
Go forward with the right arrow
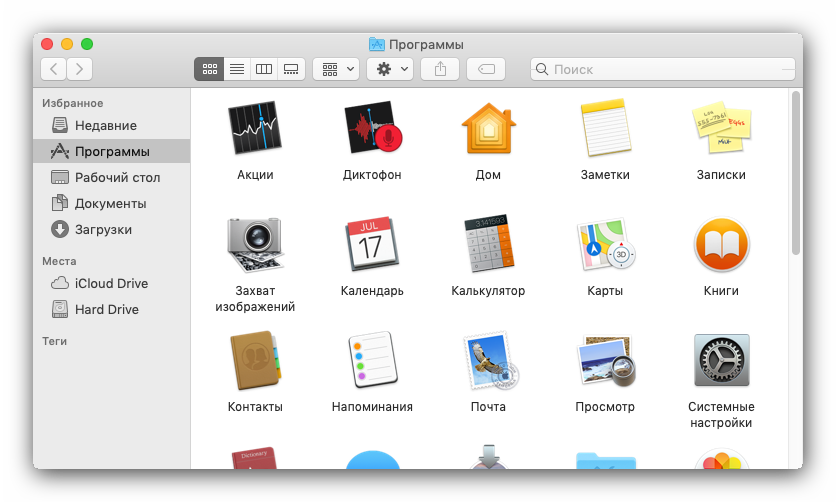point(79,69)
